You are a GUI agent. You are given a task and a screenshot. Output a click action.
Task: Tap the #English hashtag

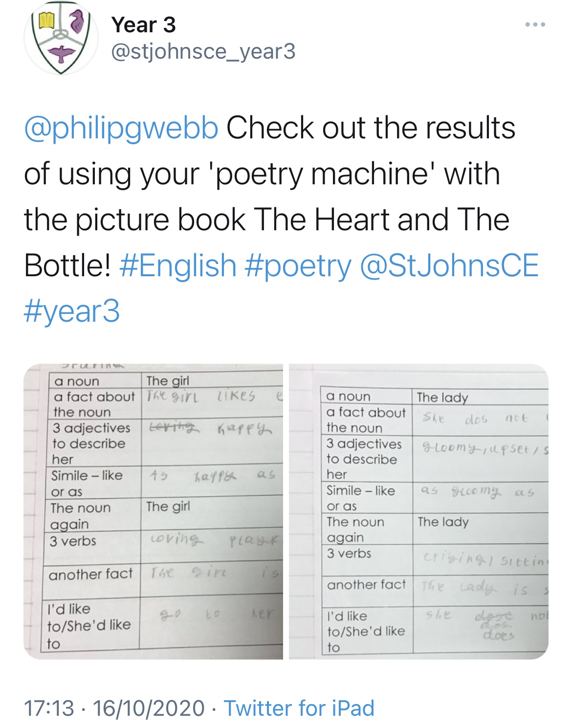pos(178,265)
